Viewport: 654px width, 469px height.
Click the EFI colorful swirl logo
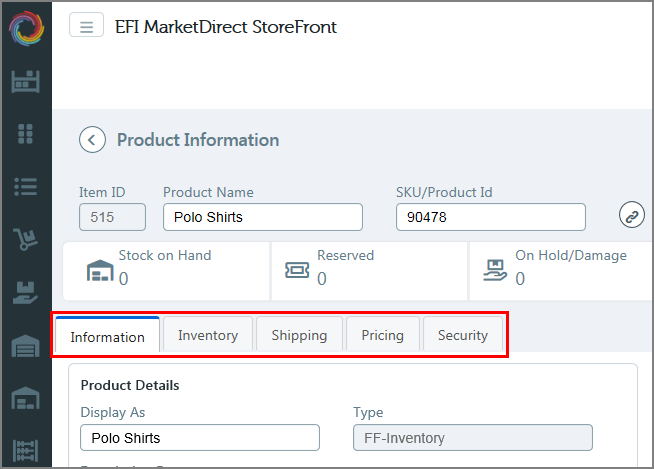[x=26, y=28]
